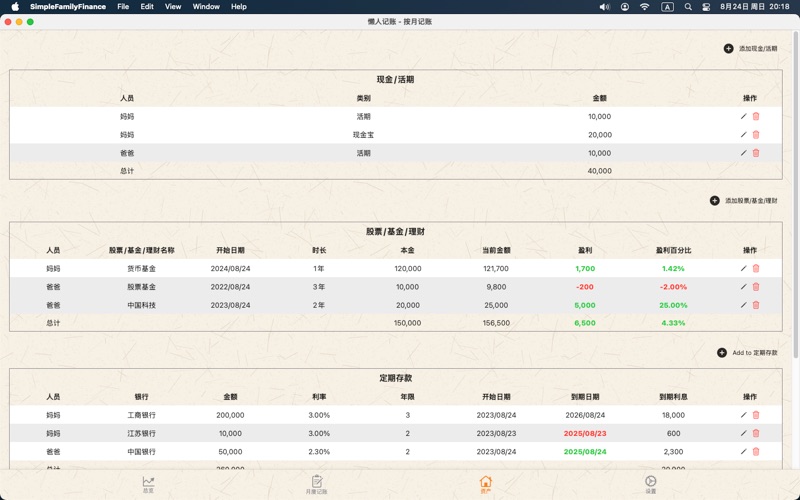
Task: Switch to the 总览 overview tab
Action: click(148, 485)
